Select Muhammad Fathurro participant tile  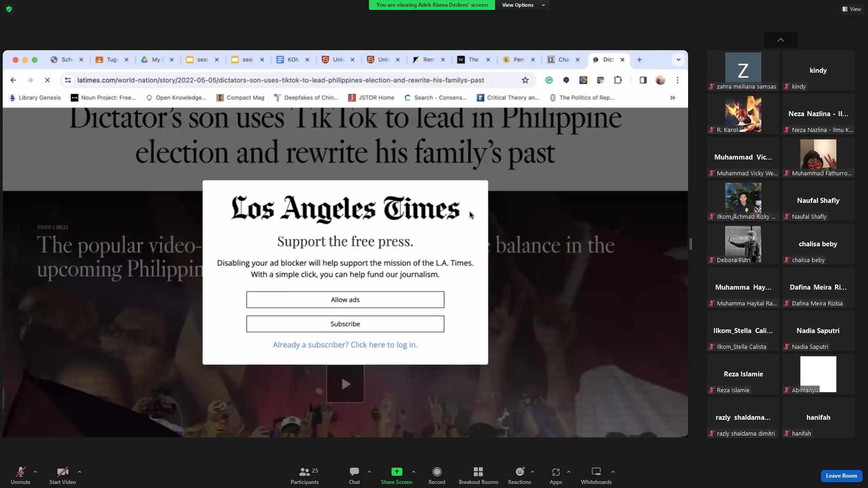point(818,157)
